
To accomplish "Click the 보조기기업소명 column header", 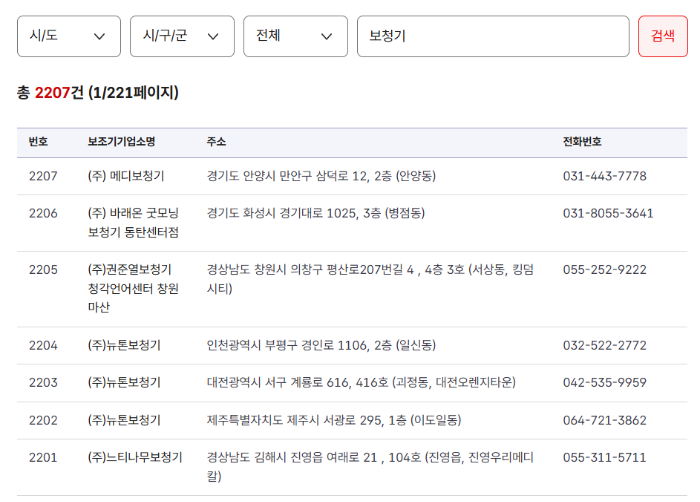I will [x=121, y=142].
